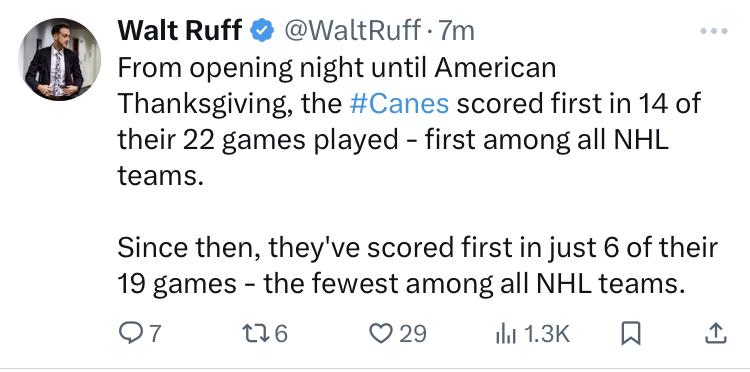The width and height of the screenshot is (750, 372).
Task: Open tweet via 'Since then' paragraph
Action: tap(418, 266)
